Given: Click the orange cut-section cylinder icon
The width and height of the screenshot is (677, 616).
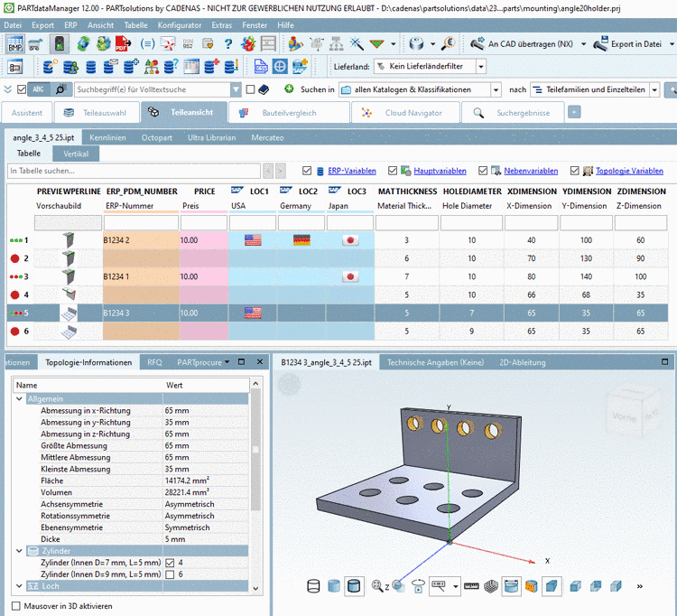Looking at the screenshot, I should coord(531,586).
